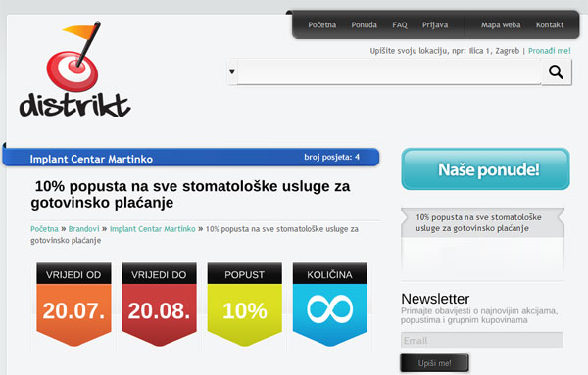Follow the Brandovi breadcrumb link
The image size is (588, 375).
[x=84, y=229]
